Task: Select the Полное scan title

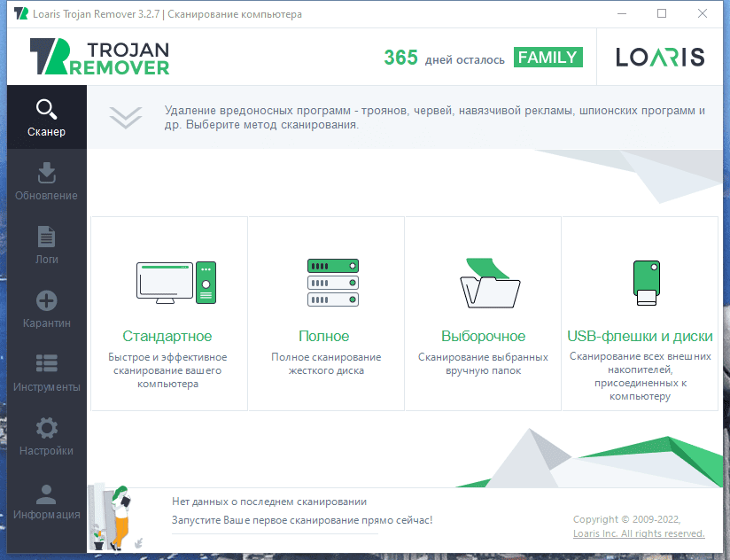Action: (324, 337)
